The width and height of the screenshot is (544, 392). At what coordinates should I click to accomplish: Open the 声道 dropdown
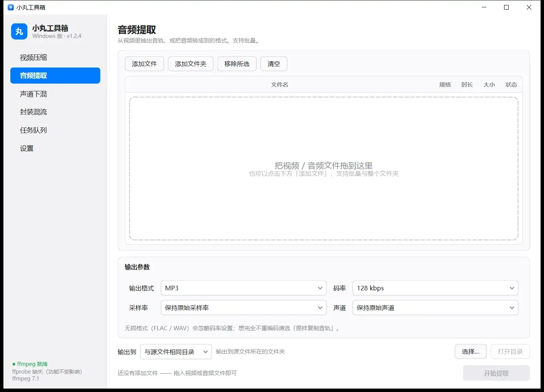click(x=435, y=308)
